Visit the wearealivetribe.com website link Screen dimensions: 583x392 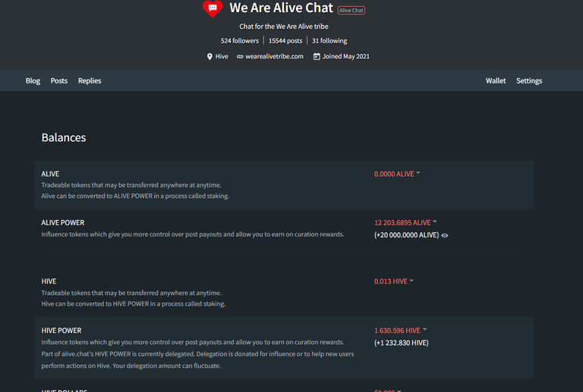point(274,56)
